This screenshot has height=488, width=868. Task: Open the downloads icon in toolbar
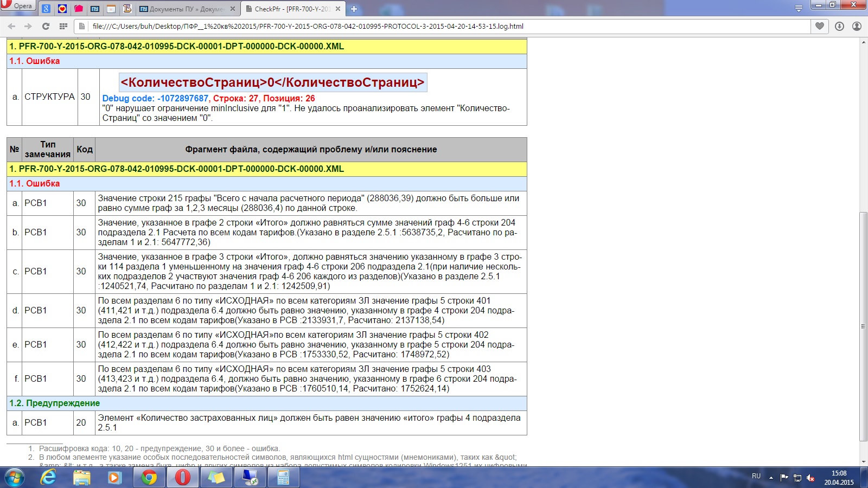point(839,26)
